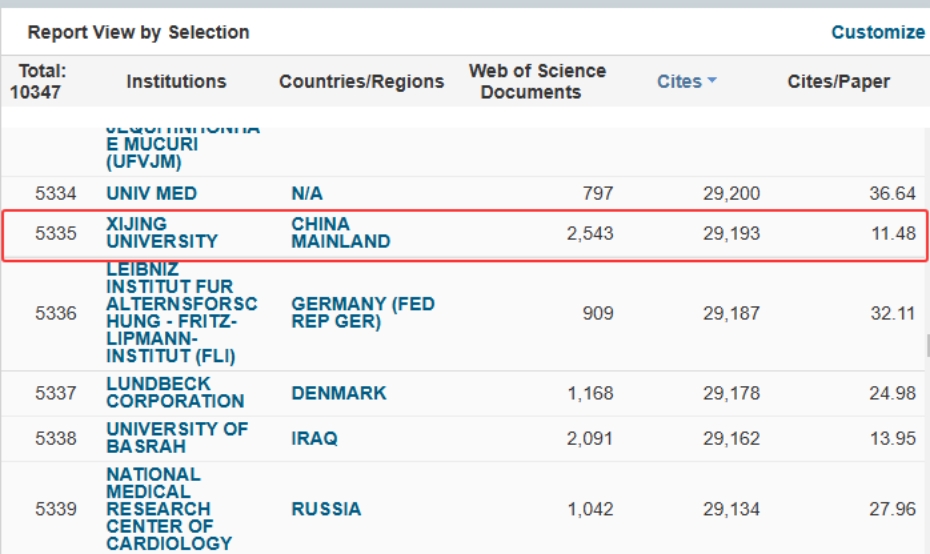
Task: Open the XIJING UNIVERSITY institution link
Action: 161,233
